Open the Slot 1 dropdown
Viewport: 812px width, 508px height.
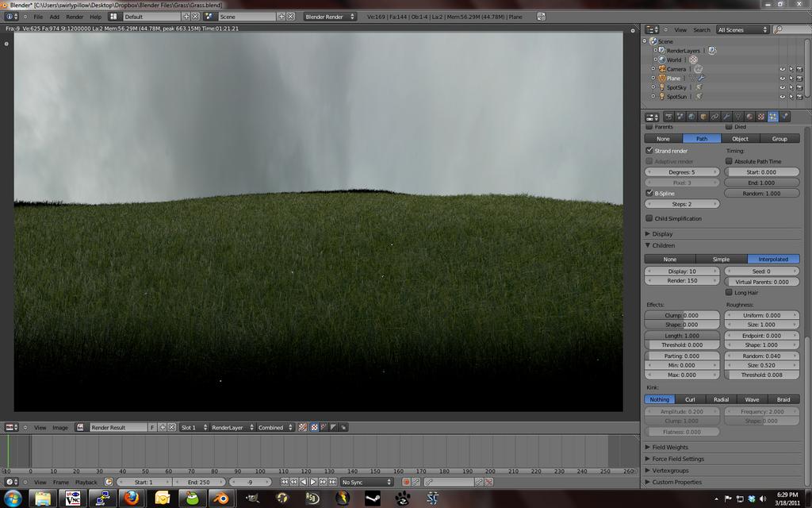pos(194,427)
